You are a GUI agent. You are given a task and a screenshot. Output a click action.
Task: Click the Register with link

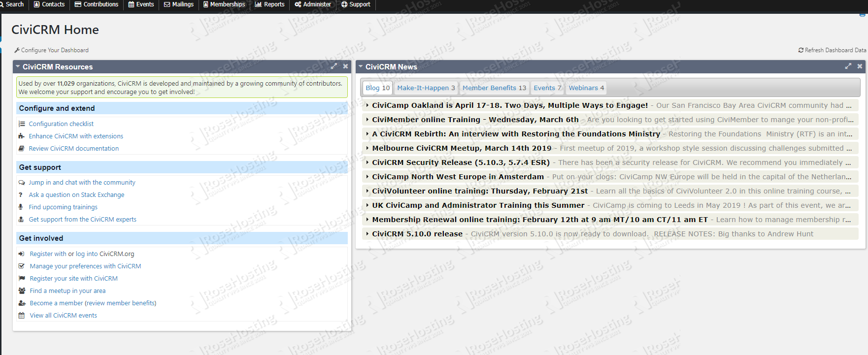coord(48,254)
